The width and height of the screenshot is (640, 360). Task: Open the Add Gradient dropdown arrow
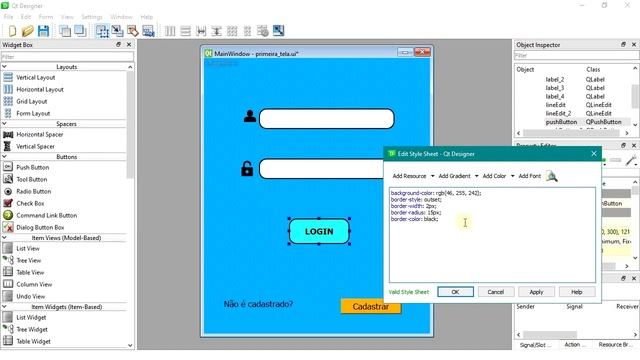click(x=476, y=176)
